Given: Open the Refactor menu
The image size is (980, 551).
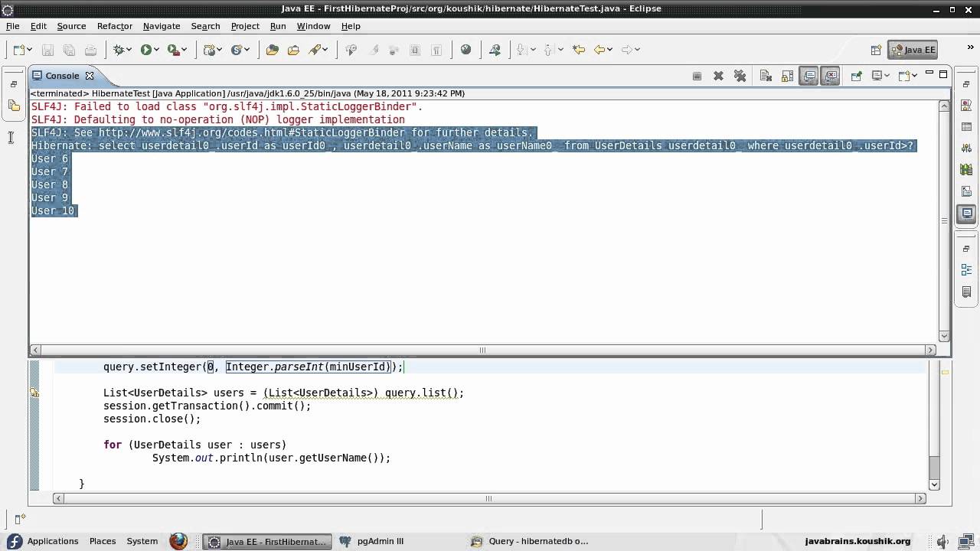Looking at the screenshot, I should click(115, 26).
